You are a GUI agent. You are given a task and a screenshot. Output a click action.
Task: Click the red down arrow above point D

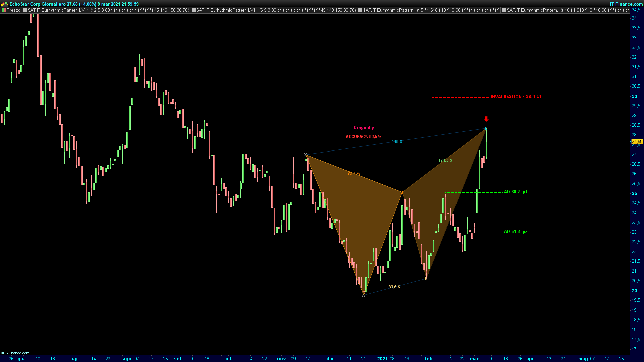point(486,119)
